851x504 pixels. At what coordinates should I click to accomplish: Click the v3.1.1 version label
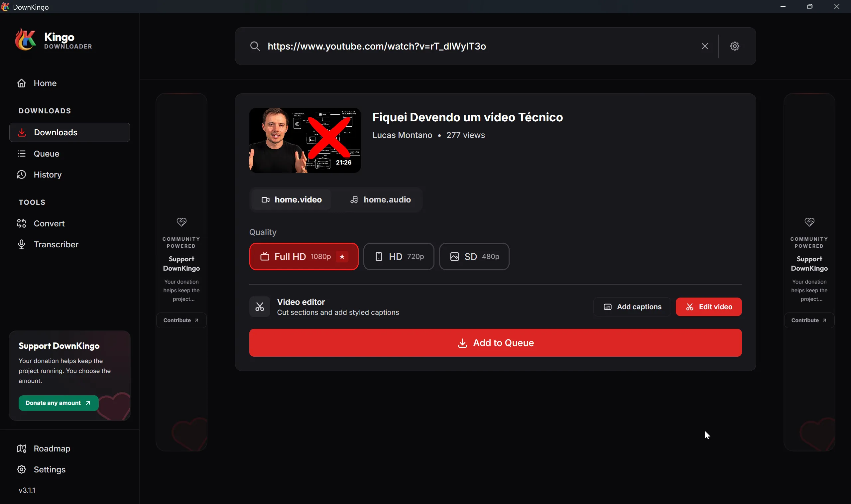(27, 490)
